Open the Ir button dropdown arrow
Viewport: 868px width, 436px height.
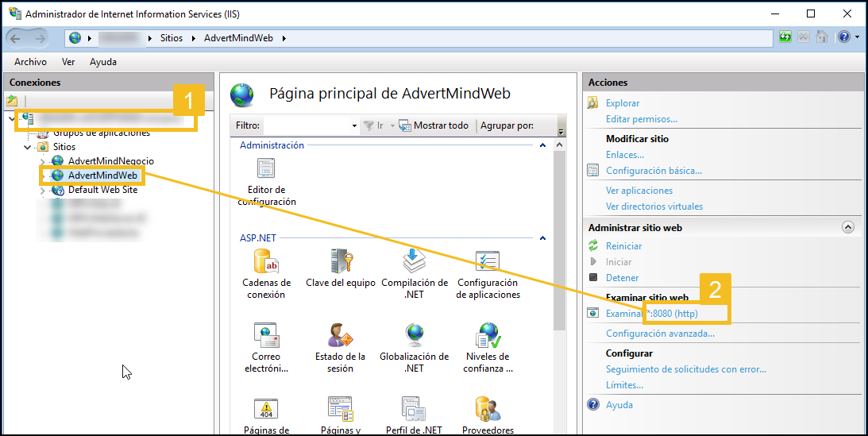pos(392,126)
